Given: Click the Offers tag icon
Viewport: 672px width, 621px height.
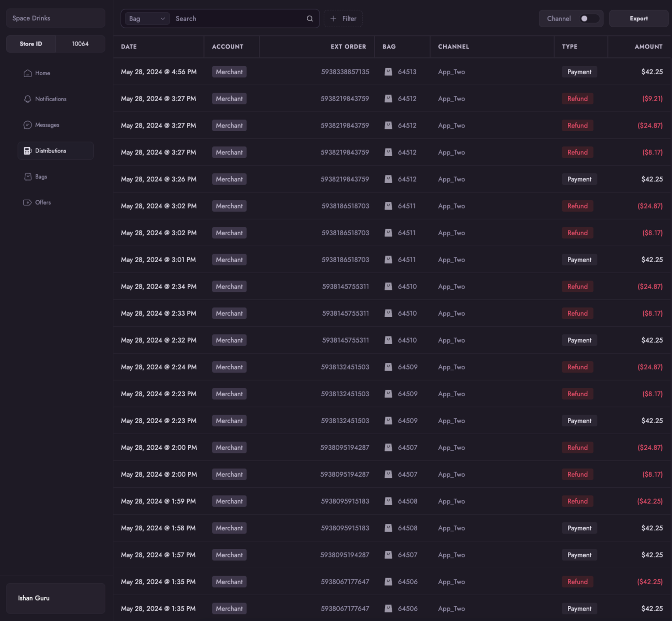Looking at the screenshot, I should coord(28,203).
